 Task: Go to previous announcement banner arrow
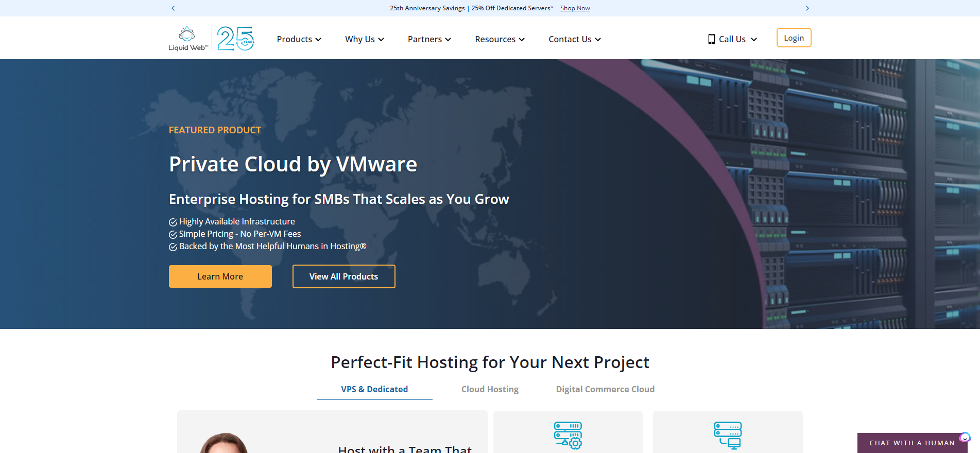click(173, 8)
